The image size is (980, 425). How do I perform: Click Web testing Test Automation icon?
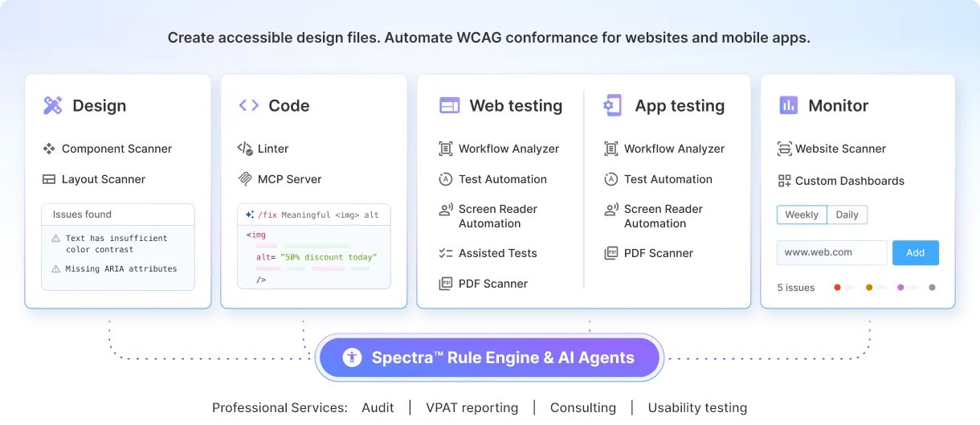coord(446,179)
